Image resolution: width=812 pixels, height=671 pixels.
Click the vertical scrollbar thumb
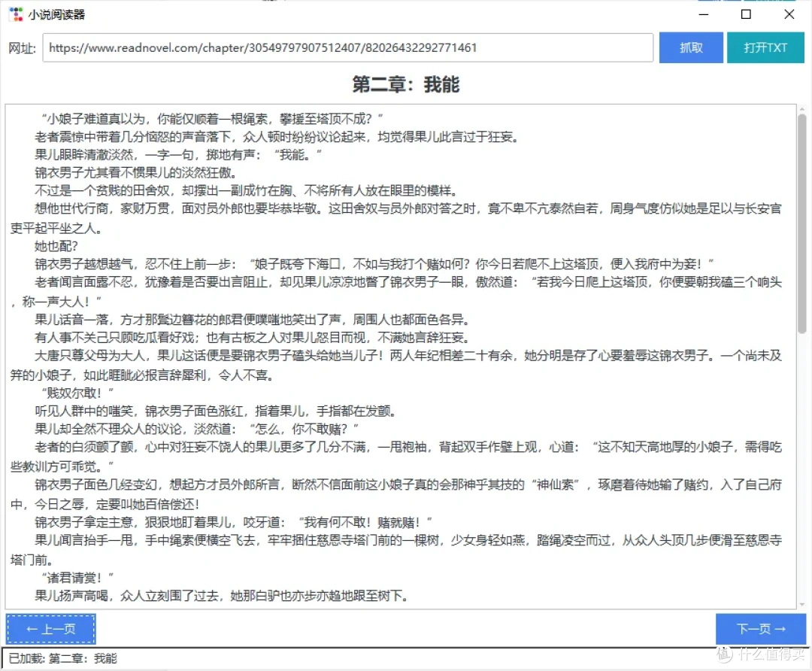coord(802,224)
